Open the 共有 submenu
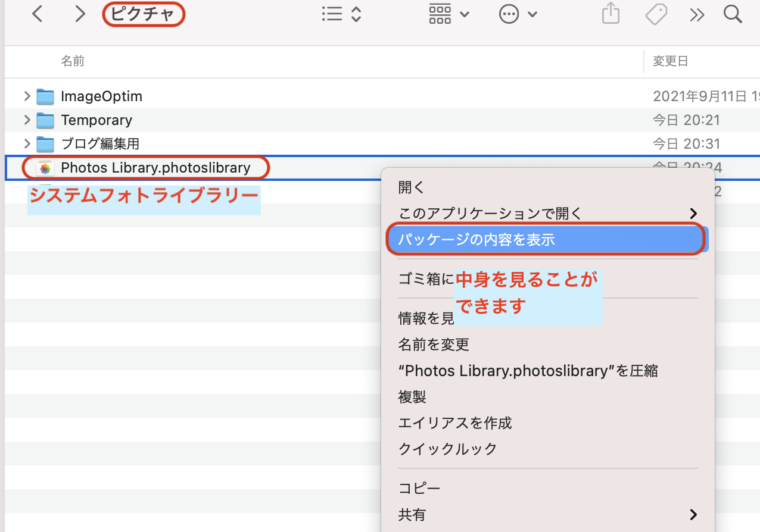This screenshot has height=532, width=760. [547, 514]
